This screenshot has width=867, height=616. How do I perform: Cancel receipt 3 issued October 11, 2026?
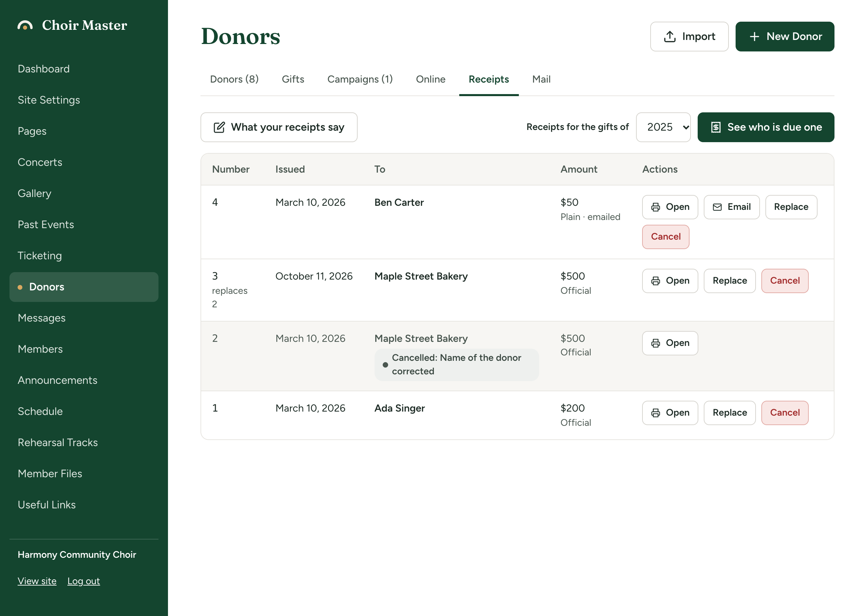[784, 281]
